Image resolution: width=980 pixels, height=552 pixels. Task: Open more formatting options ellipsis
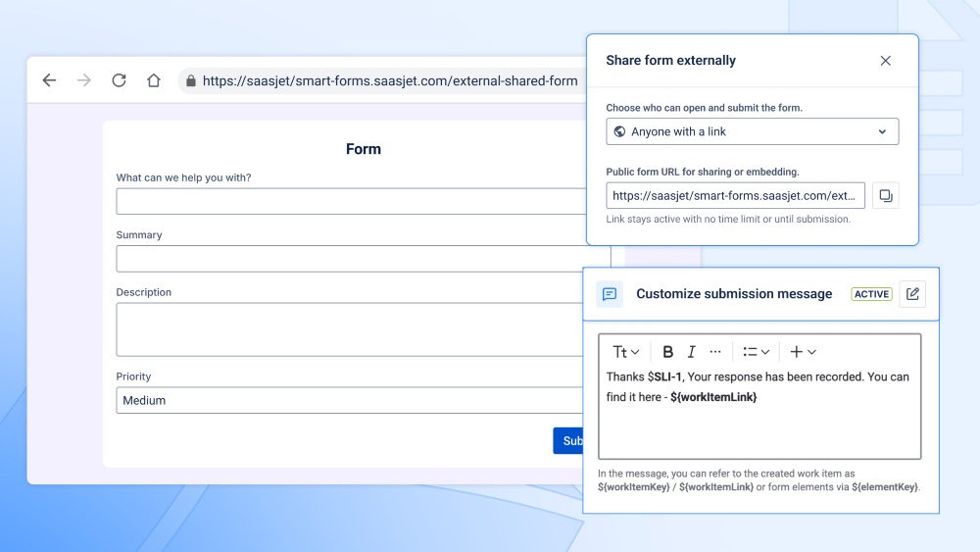coord(715,352)
